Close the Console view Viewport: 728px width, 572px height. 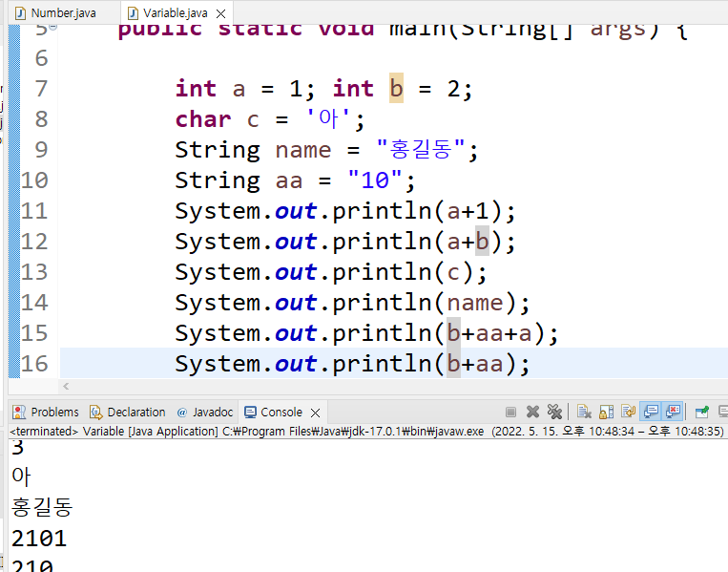point(315,413)
